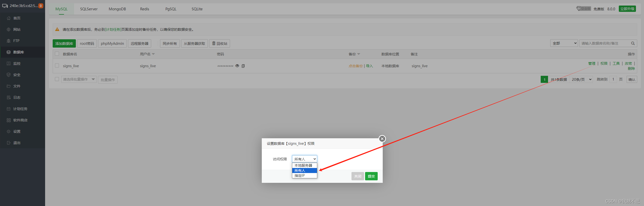
Task: Open the 备份 column filter arrow
Action: [359, 54]
